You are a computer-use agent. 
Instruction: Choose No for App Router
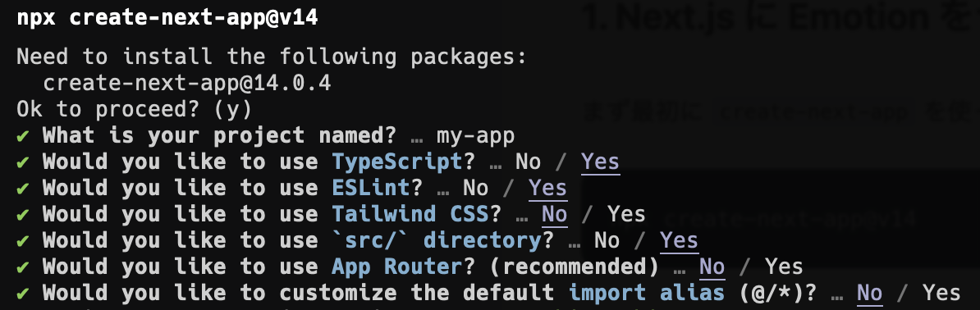[x=712, y=267]
